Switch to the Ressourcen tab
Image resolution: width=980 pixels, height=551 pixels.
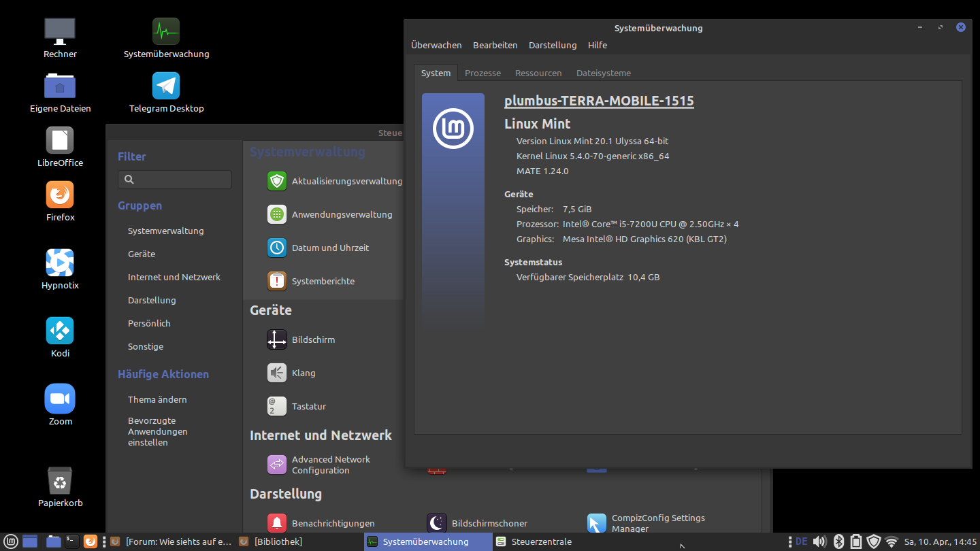(x=538, y=73)
